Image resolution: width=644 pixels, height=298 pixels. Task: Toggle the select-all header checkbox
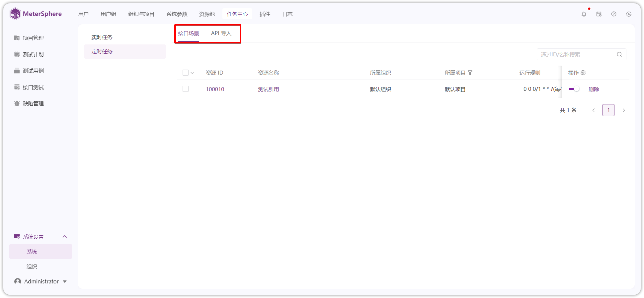coord(186,73)
